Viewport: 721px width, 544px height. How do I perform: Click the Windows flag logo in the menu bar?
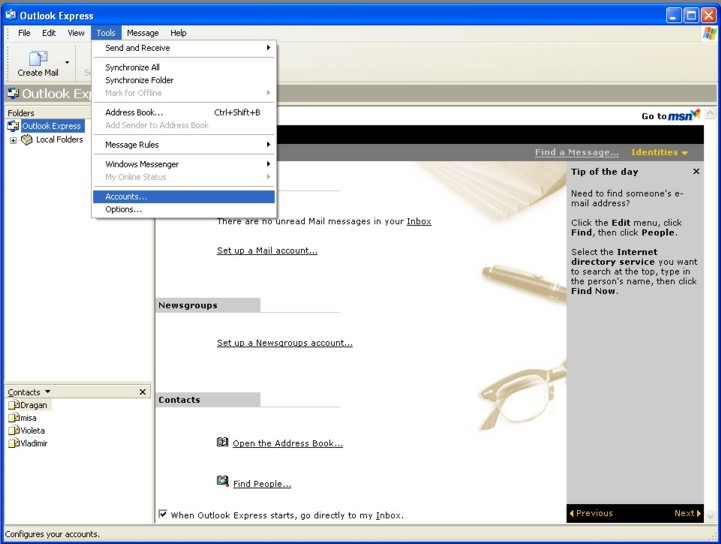pos(709,33)
